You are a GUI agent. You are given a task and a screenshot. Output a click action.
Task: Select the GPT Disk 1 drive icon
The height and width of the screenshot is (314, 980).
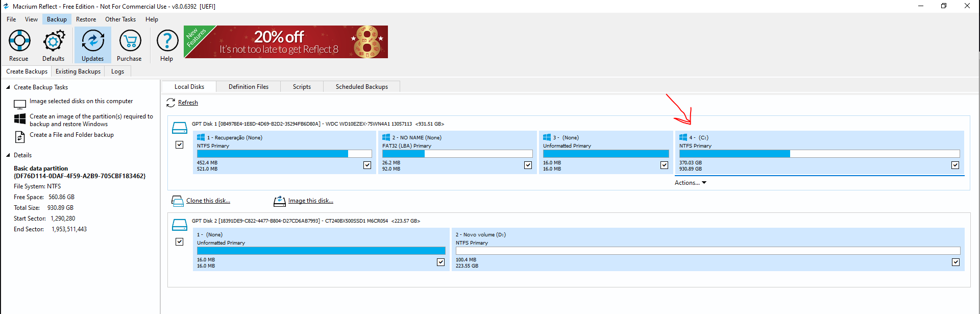pos(180,128)
